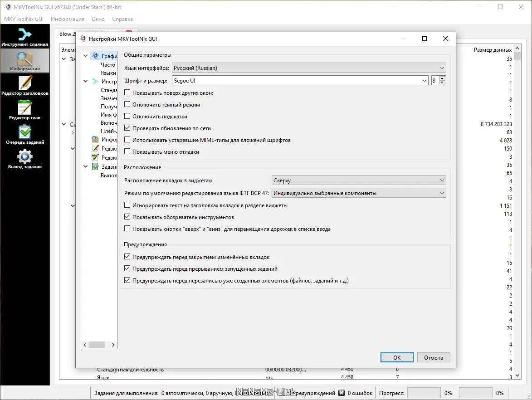Open the header editor (Редактор заголовков)

coord(25,86)
